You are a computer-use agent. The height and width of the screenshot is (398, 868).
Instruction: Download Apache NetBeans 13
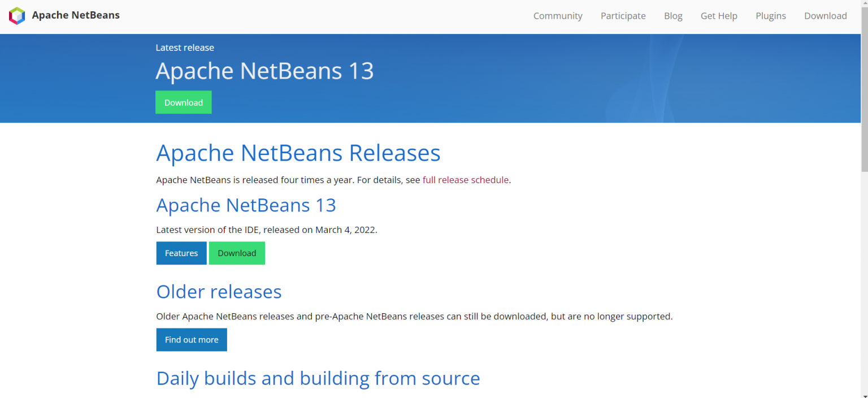237,253
